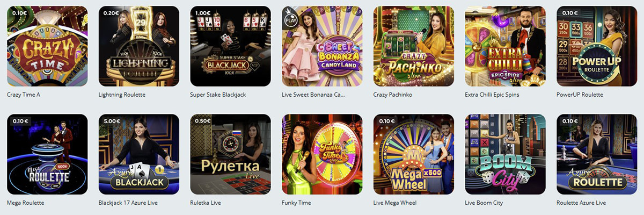Launch the Funky Time game tile
644x215 pixels.
(322, 154)
